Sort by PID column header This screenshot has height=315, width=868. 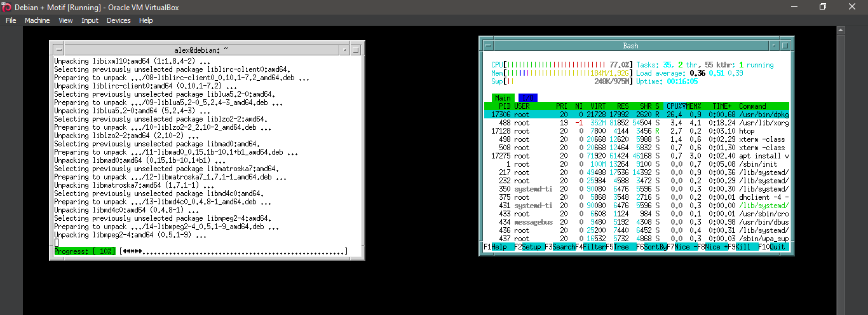click(x=505, y=106)
